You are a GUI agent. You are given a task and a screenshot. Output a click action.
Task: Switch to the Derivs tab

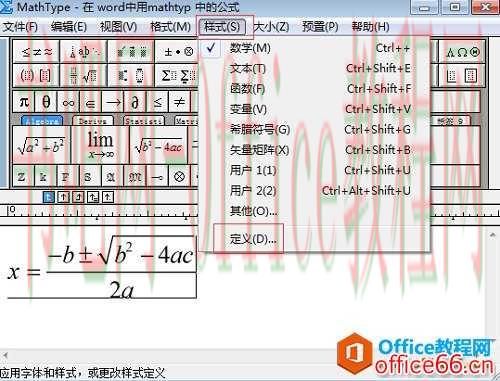[93, 121]
